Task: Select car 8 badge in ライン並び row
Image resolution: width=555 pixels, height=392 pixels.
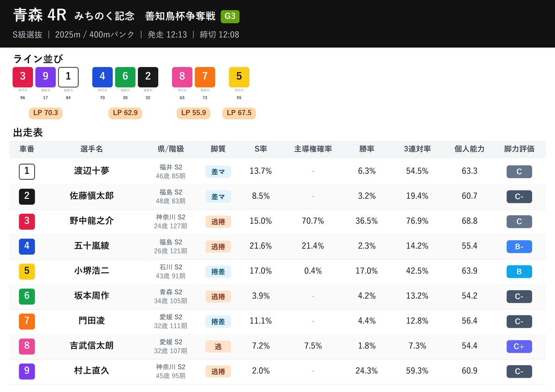Action: point(182,77)
